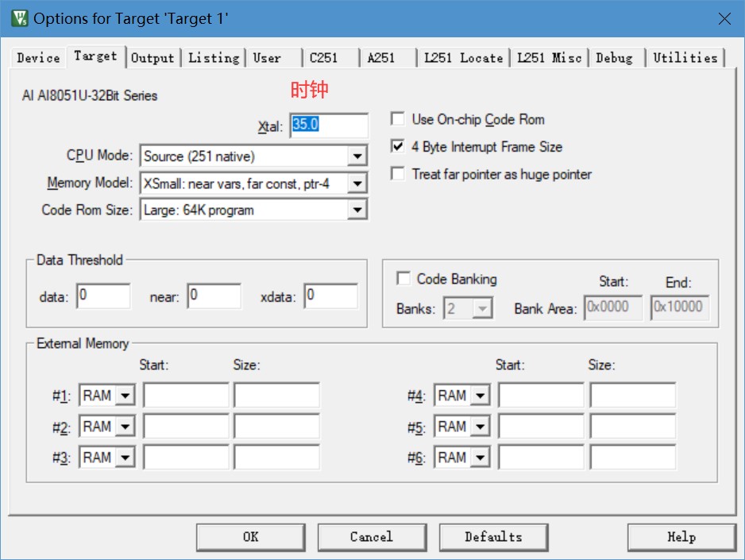Click the data threshold field
The width and height of the screenshot is (745, 560).
coord(103,296)
